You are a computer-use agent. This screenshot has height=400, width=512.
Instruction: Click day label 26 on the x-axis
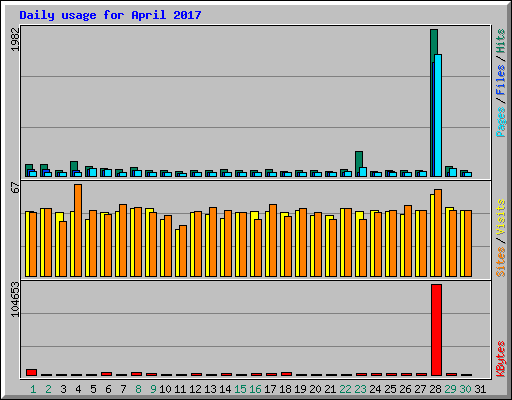tap(405, 389)
